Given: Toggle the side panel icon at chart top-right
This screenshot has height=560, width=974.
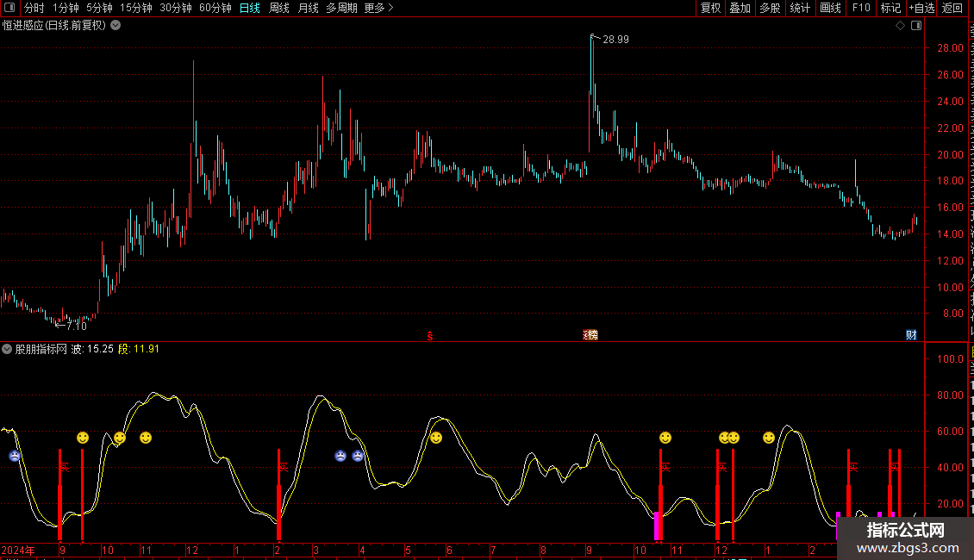Looking at the screenshot, I should pos(916,26).
